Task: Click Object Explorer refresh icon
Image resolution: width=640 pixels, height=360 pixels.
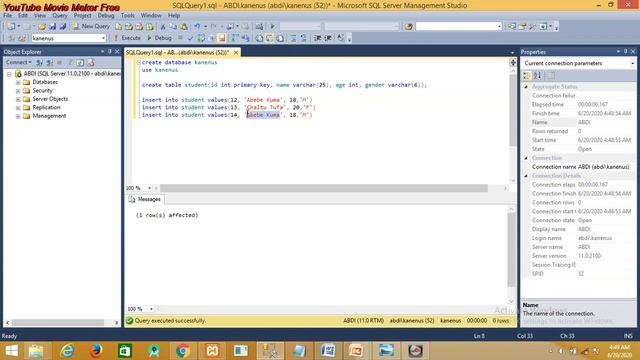Action: [80, 62]
